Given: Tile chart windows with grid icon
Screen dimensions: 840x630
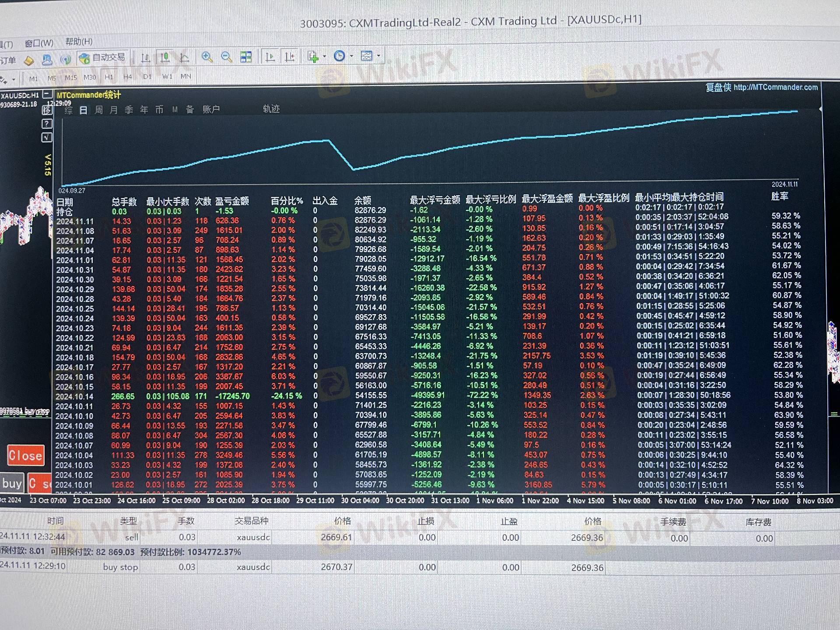Looking at the screenshot, I should (x=246, y=57).
